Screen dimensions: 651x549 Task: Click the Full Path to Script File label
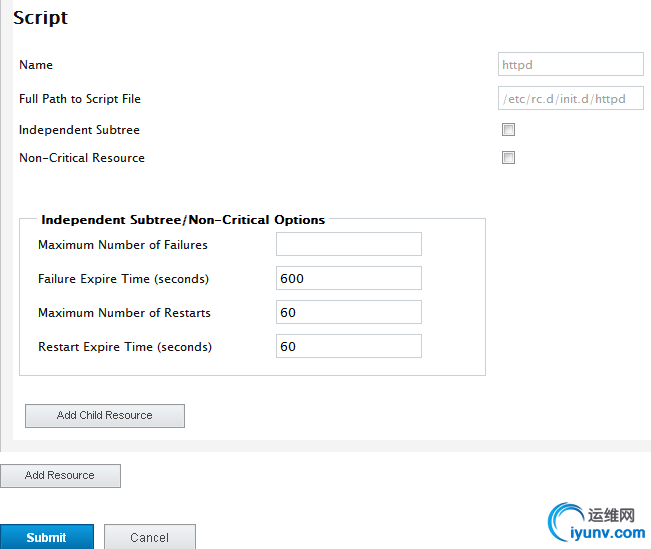pyautogui.click(x=80, y=99)
